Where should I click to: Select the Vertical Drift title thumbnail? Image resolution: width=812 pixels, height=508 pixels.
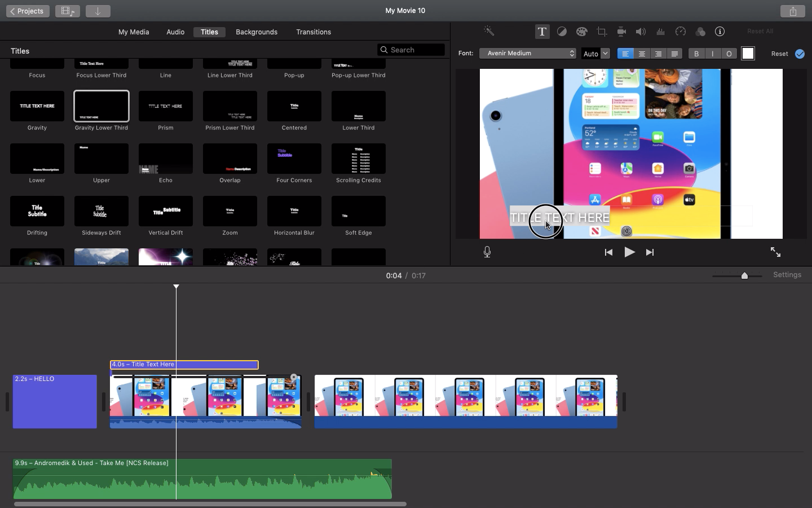pos(166,211)
